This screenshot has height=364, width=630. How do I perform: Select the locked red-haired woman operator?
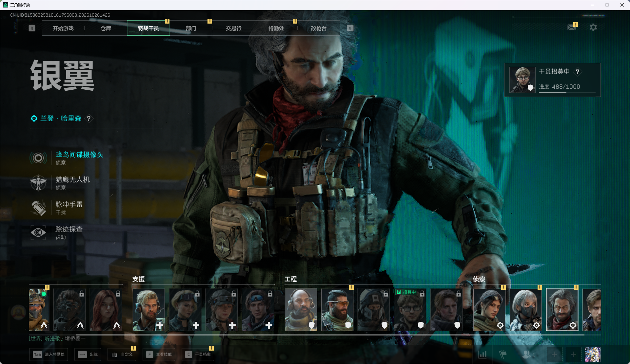click(x=106, y=310)
